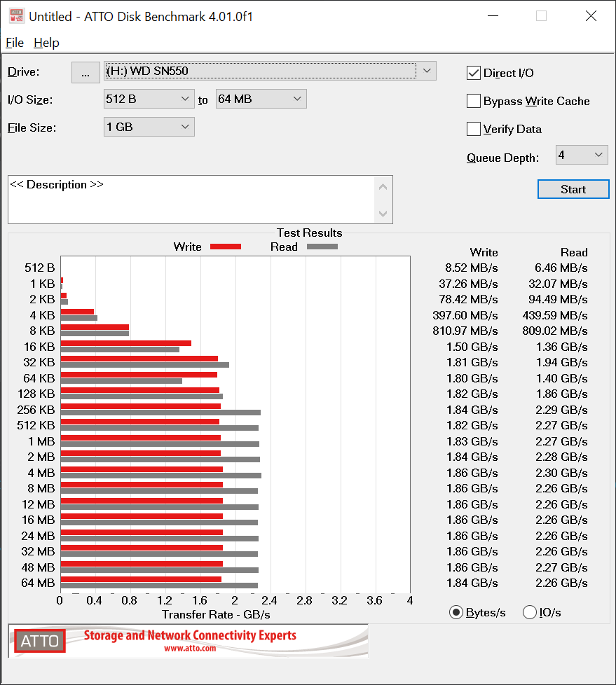616x685 pixels.
Task: Click the 94.49 MB/s read value
Action: pos(558,299)
